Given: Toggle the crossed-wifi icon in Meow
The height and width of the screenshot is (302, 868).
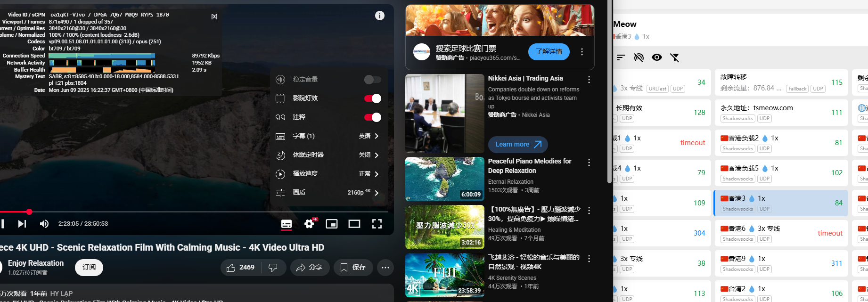Looking at the screenshot, I should 639,57.
